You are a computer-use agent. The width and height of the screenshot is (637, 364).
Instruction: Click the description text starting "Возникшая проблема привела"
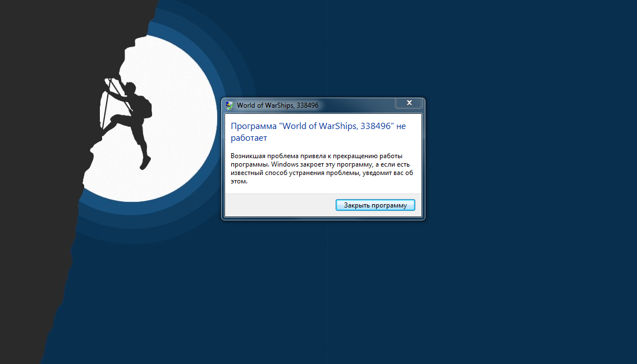322,168
